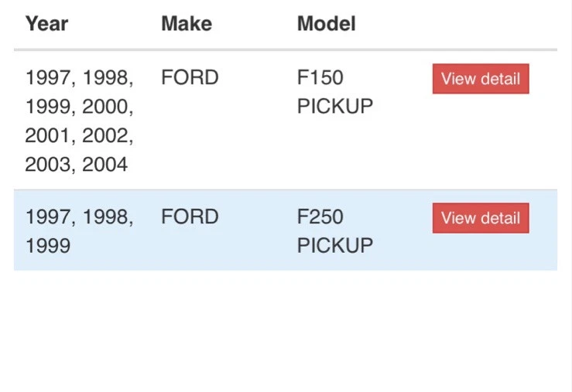Select year 2003 in the F150 row
Viewport: 572px width, 392px height.
[48, 165]
